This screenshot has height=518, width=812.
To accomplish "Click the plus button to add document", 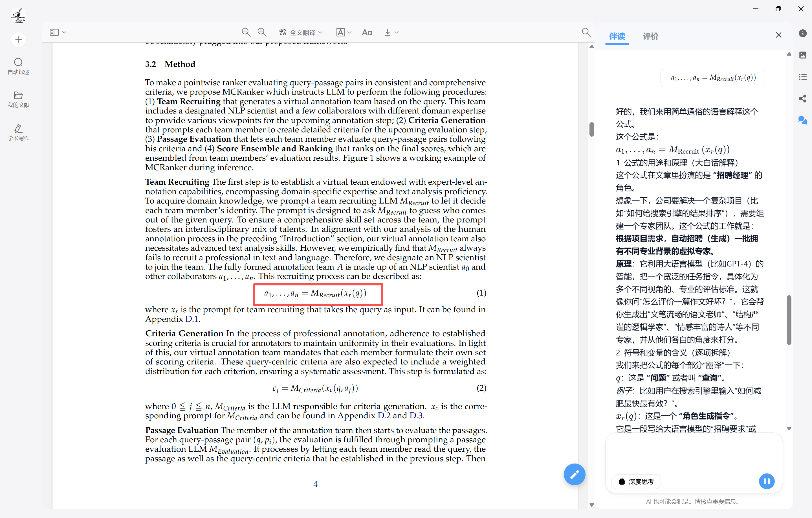I will pos(19,40).
